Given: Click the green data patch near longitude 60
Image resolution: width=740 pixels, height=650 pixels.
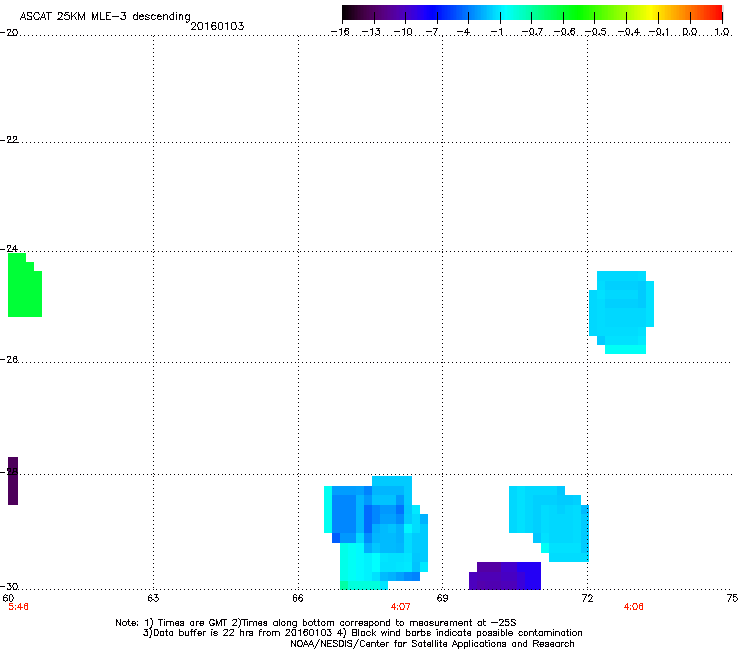Looking at the screenshot, I should [25, 285].
